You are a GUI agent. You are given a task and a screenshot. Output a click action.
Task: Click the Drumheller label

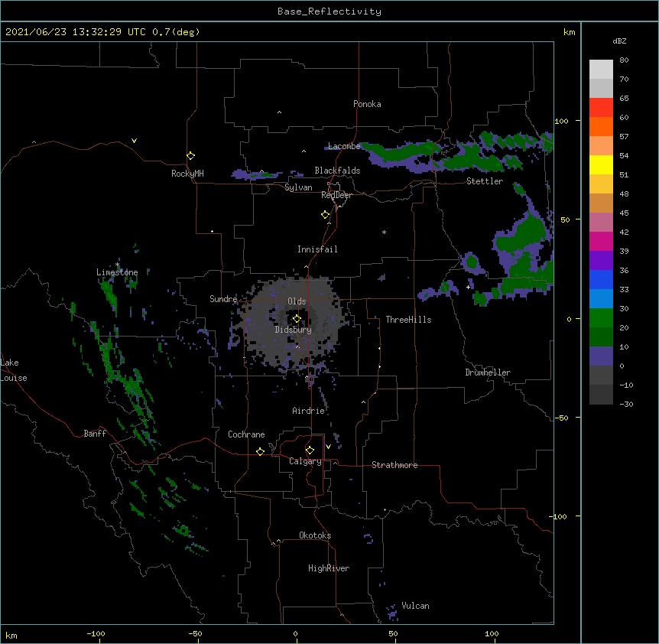point(488,372)
